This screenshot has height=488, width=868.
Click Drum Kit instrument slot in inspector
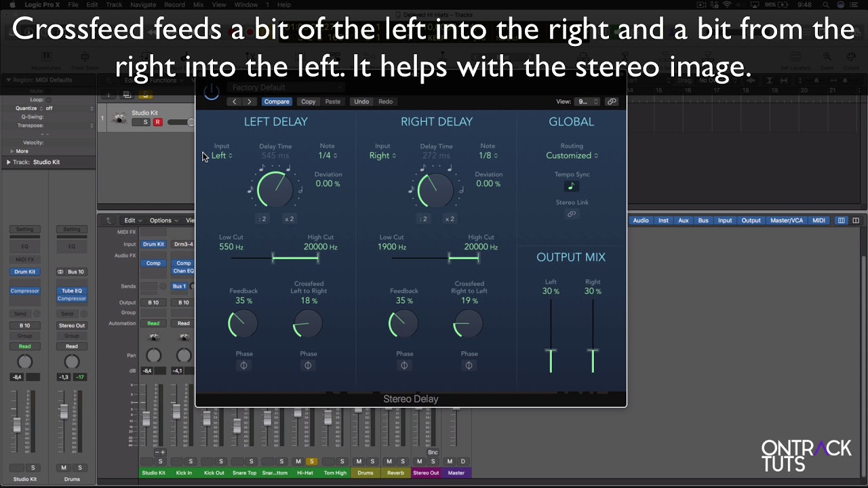pyautogui.click(x=25, y=272)
